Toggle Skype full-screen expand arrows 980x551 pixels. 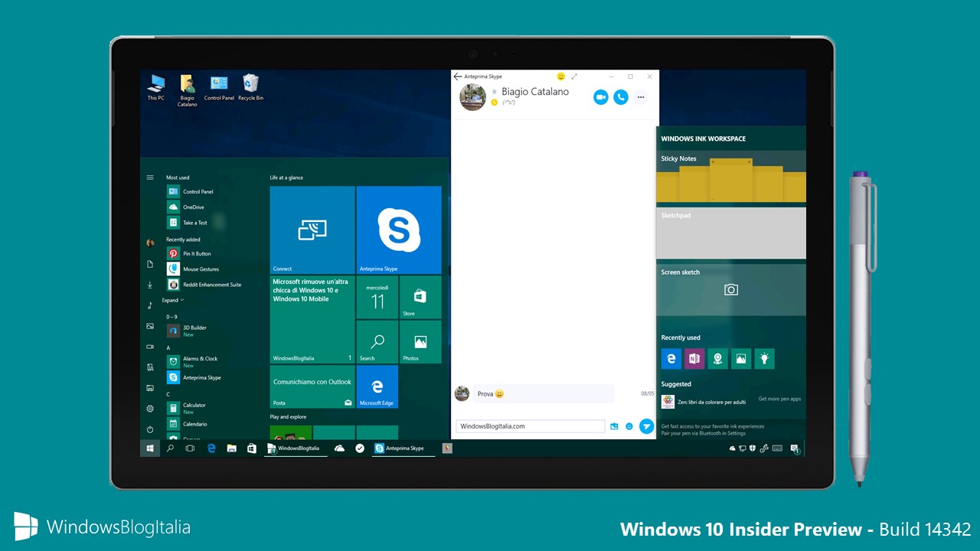[x=574, y=77]
